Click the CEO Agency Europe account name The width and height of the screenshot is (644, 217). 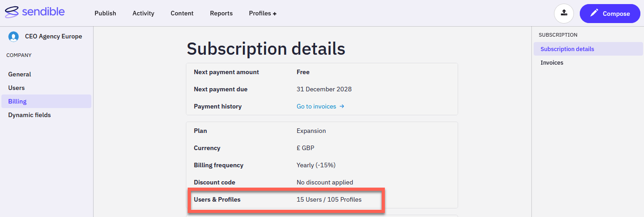[53, 36]
